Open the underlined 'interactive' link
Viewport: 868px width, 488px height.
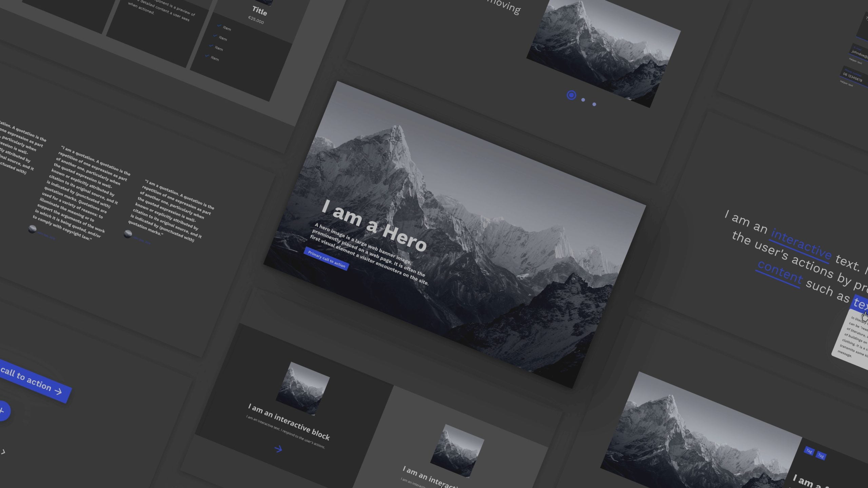801,245
